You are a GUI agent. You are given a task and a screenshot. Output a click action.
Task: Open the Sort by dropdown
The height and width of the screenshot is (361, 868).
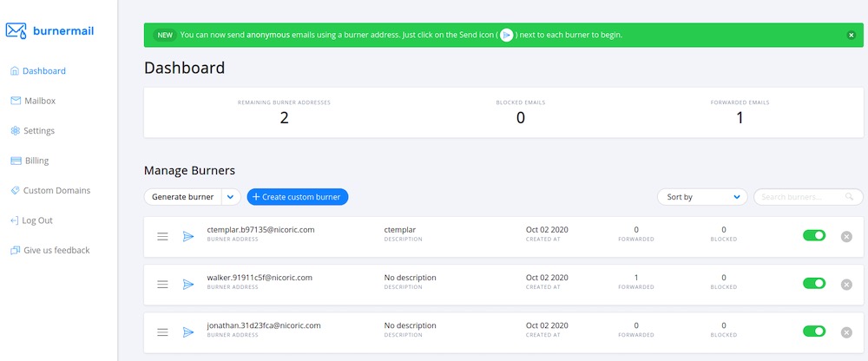[702, 197]
